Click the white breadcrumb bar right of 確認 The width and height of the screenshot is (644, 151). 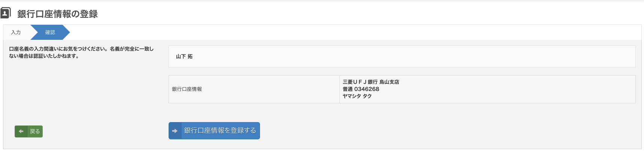pos(356,32)
